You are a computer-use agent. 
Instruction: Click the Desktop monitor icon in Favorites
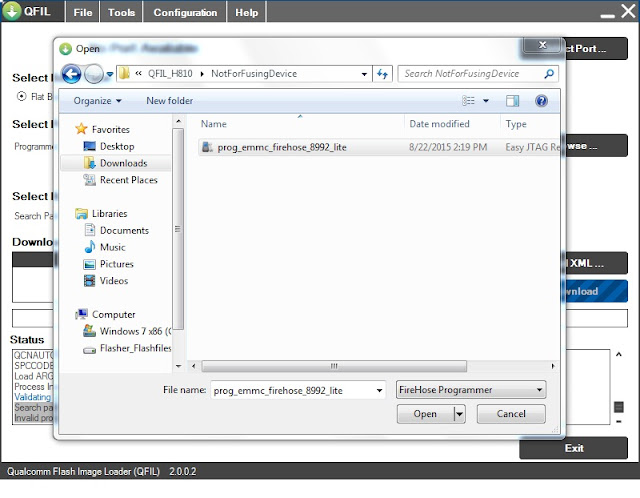tap(89, 146)
